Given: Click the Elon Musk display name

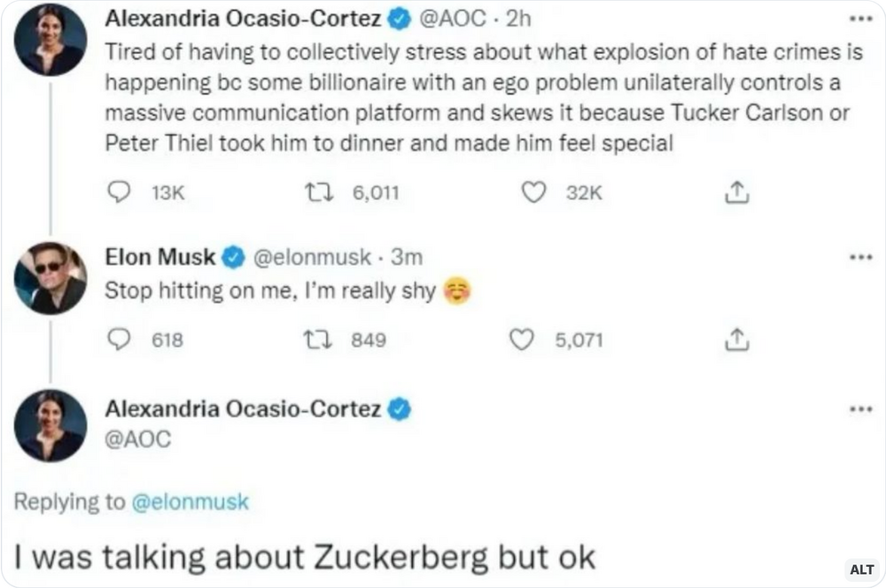Looking at the screenshot, I should (x=159, y=258).
